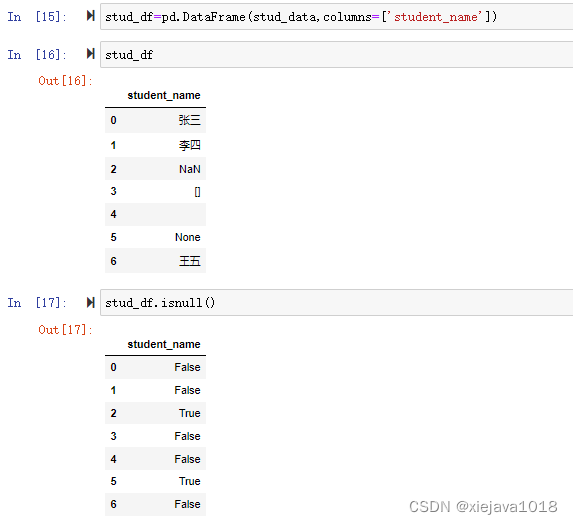Select the cell containing 李四
This screenshot has width=573, height=524.
tap(190, 145)
